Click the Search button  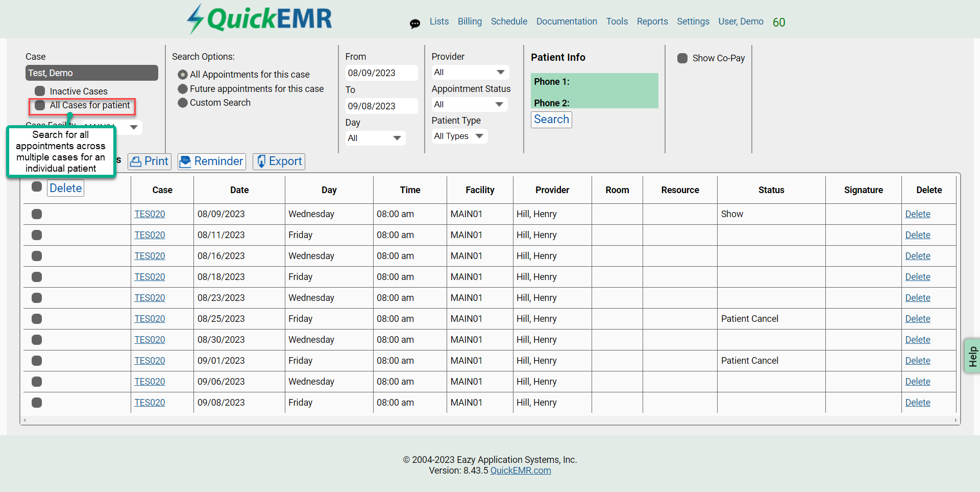(551, 120)
